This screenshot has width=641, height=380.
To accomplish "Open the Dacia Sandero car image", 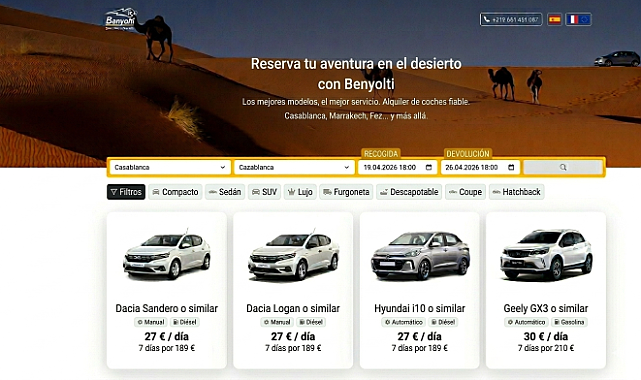I will click(x=167, y=255).
